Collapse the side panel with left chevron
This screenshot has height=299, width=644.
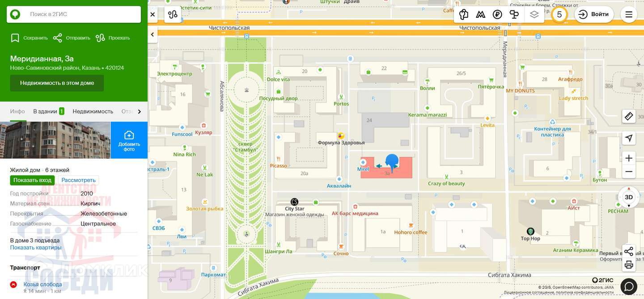point(153,34)
